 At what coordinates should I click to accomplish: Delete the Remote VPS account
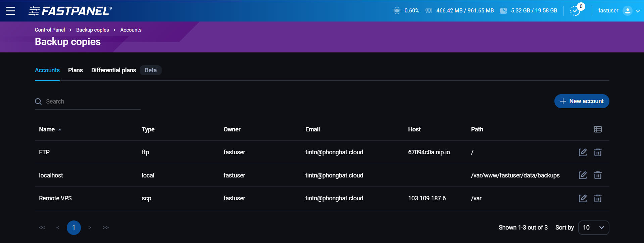(598, 198)
